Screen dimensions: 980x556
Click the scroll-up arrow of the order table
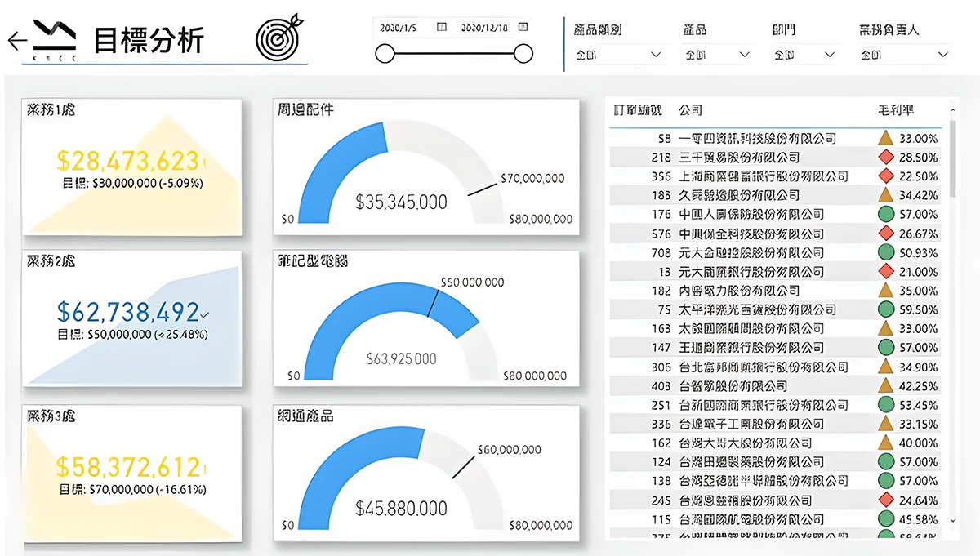pos(952,109)
